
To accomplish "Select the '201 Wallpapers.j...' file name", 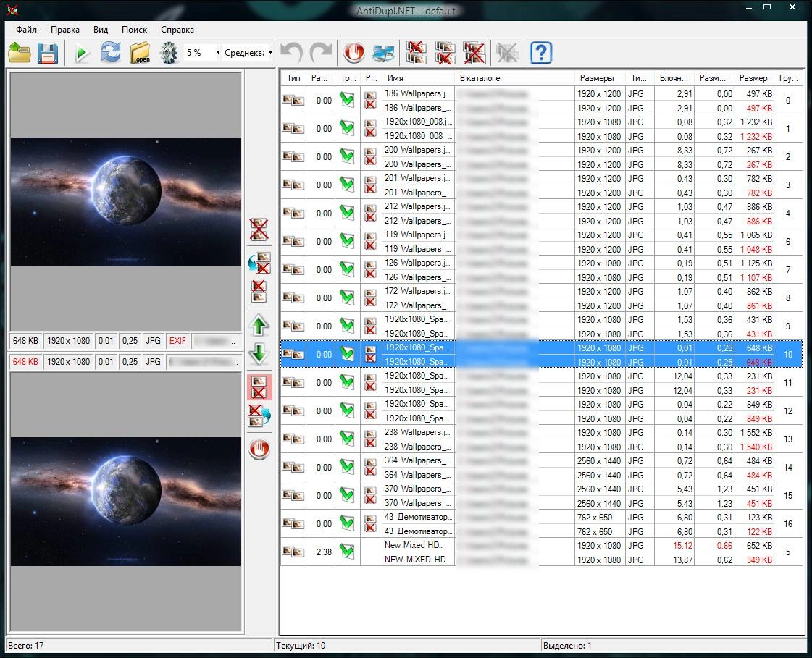I will click(x=418, y=178).
